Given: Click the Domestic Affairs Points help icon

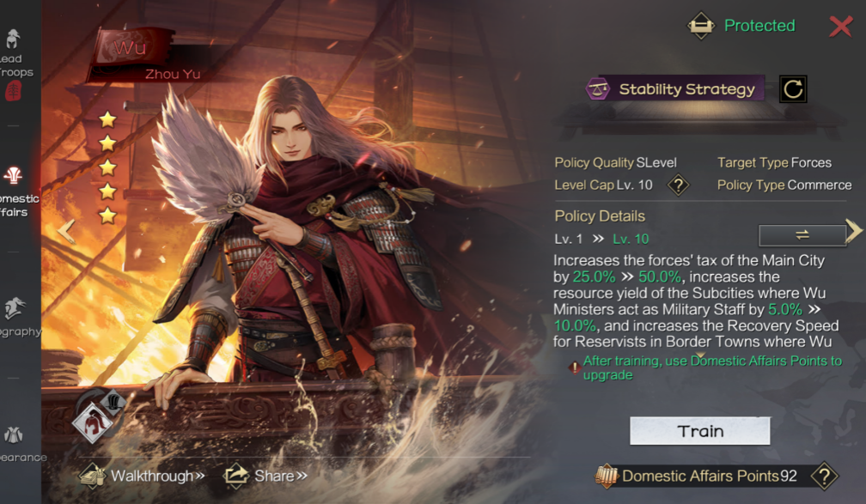Looking at the screenshot, I should tap(824, 476).
